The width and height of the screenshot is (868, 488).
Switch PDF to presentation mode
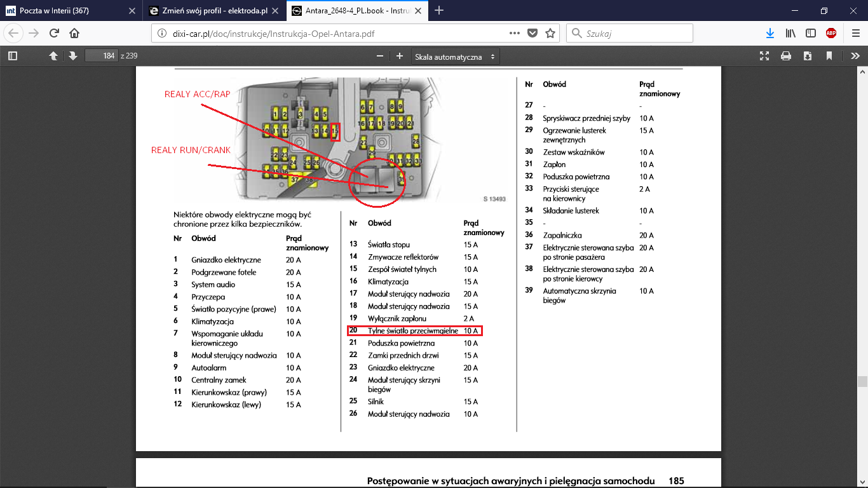pos(764,56)
